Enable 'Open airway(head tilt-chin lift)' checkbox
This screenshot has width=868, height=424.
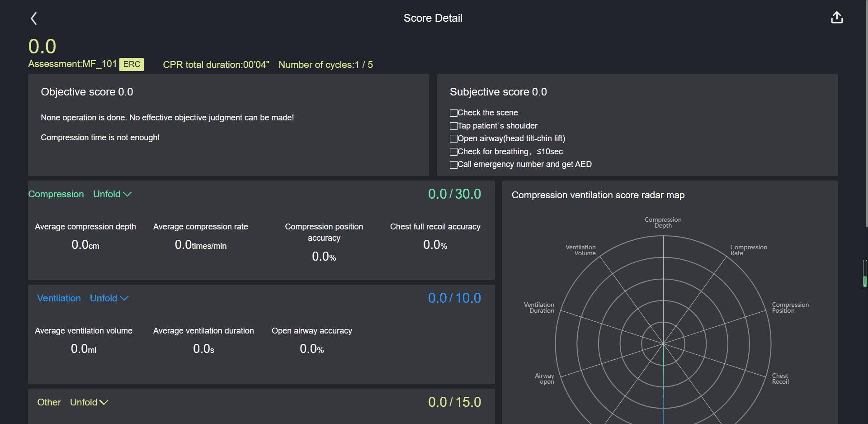coord(453,138)
